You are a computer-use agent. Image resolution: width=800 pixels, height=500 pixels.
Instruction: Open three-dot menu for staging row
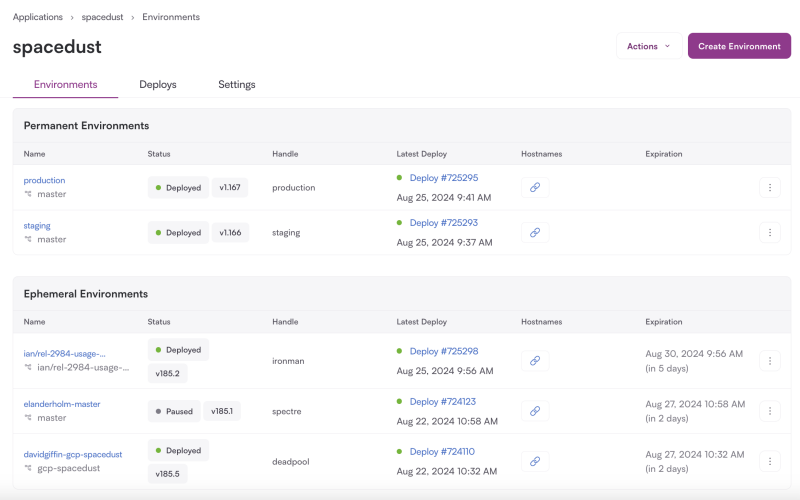coord(769,232)
